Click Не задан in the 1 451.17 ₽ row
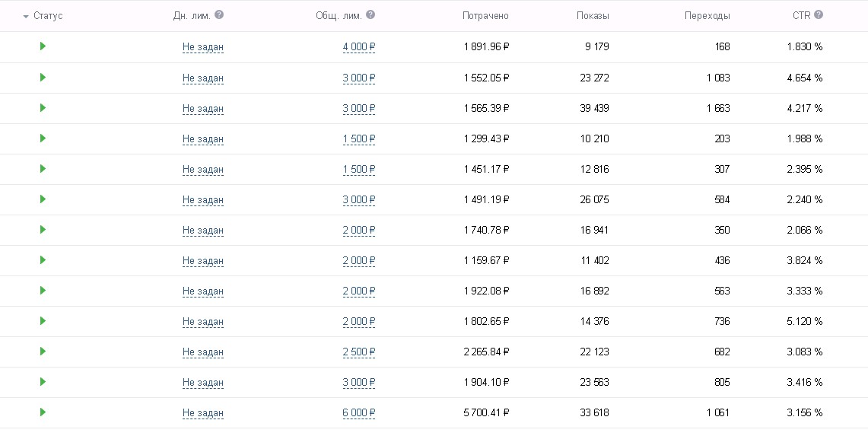 click(x=203, y=170)
